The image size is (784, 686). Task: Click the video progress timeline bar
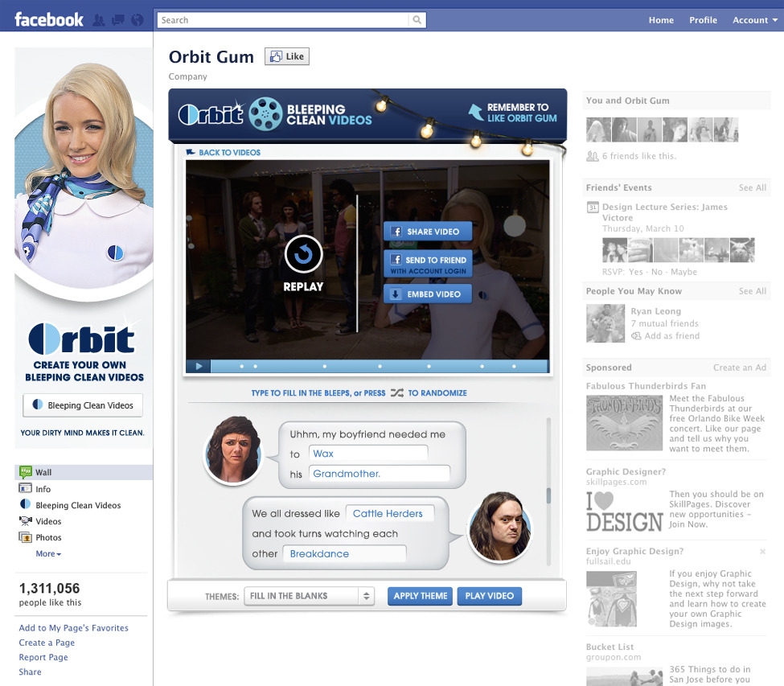point(379,366)
